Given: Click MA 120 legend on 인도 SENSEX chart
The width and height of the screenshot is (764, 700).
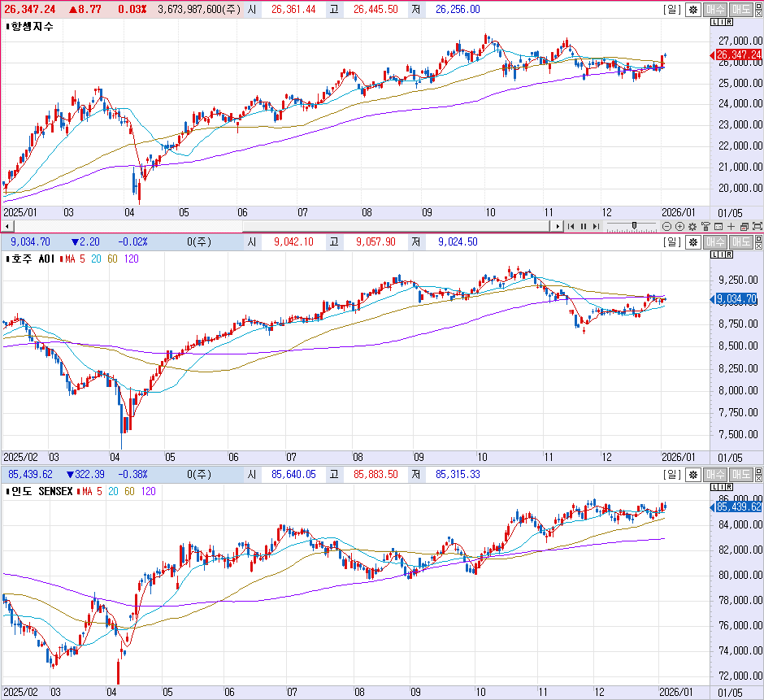Looking at the screenshot, I should 149,491.
